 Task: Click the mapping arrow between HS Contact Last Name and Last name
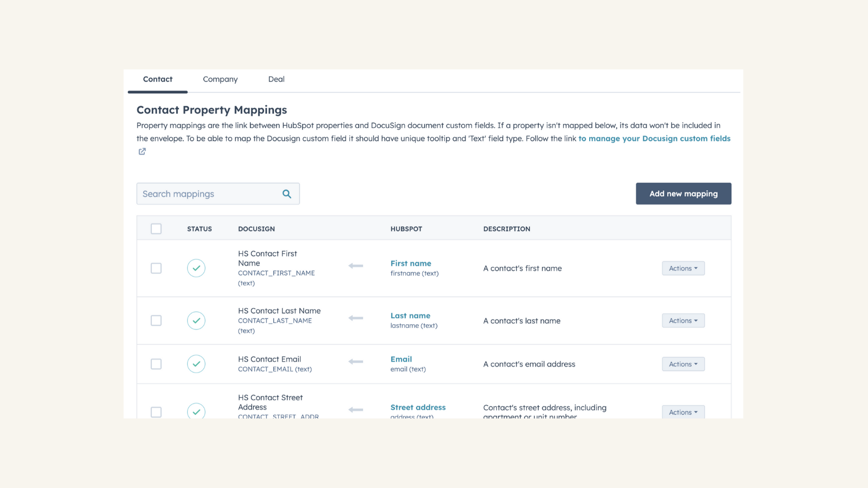pyautogui.click(x=355, y=318)
